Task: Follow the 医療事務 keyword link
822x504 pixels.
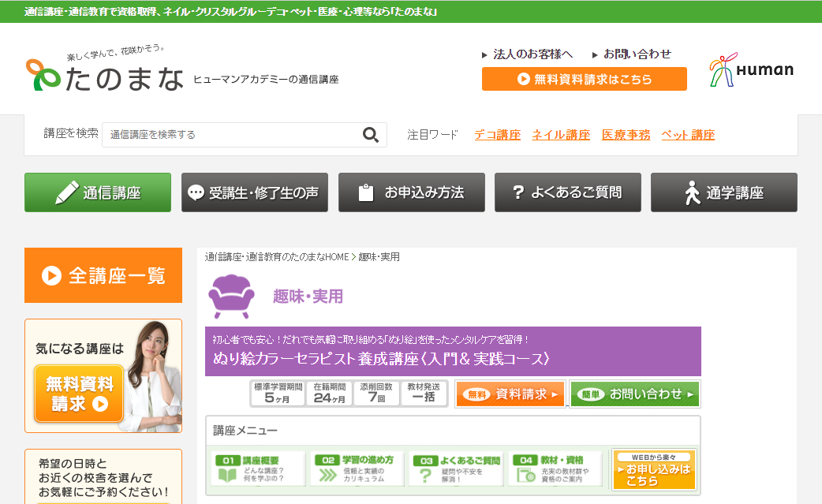Action: 626,135
